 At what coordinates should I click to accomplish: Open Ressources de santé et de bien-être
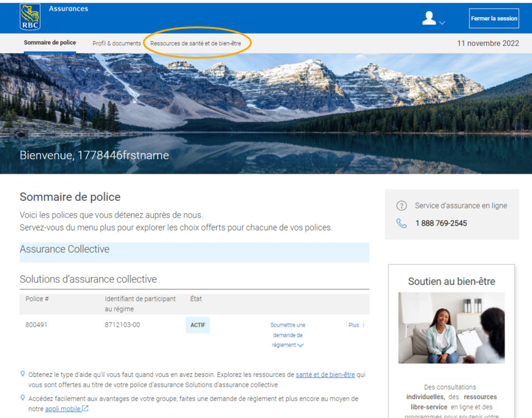[x=197, y=43]
